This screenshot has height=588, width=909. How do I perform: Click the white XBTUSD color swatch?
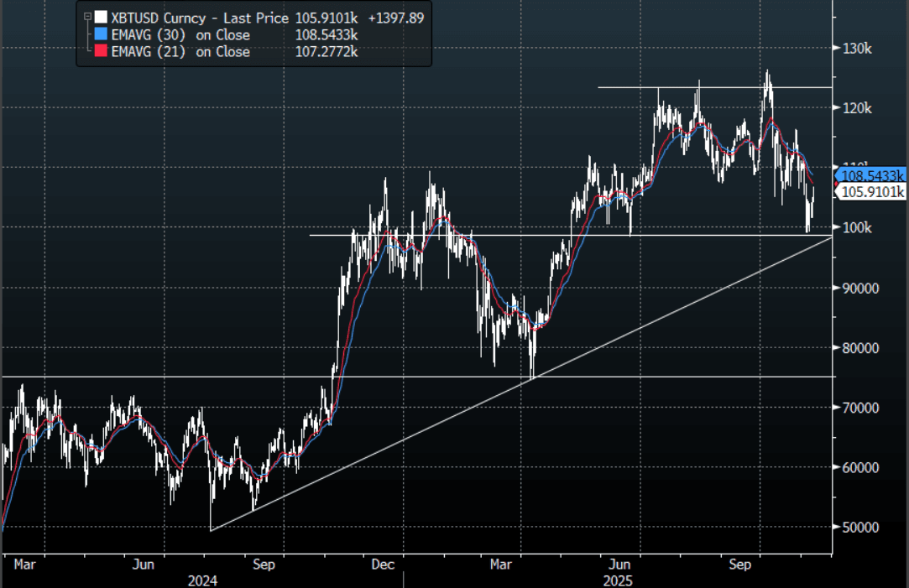pyautogui.click(x=101, y=18)
